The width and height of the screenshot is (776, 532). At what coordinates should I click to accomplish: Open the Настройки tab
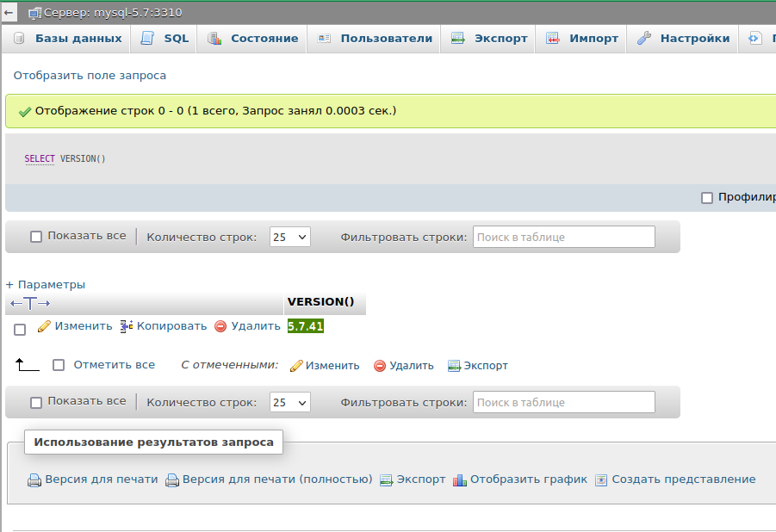pos(683,39)
